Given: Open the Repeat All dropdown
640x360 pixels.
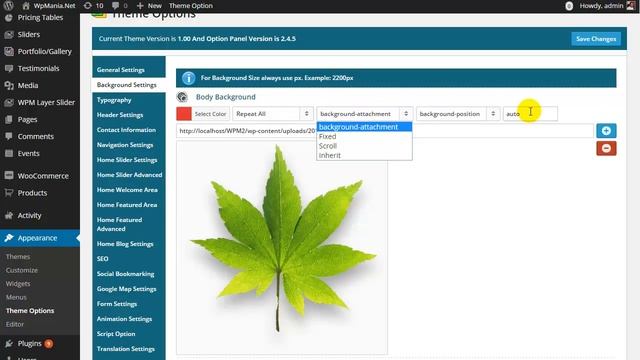Looking at the screenshot, I should pos(273,114).
